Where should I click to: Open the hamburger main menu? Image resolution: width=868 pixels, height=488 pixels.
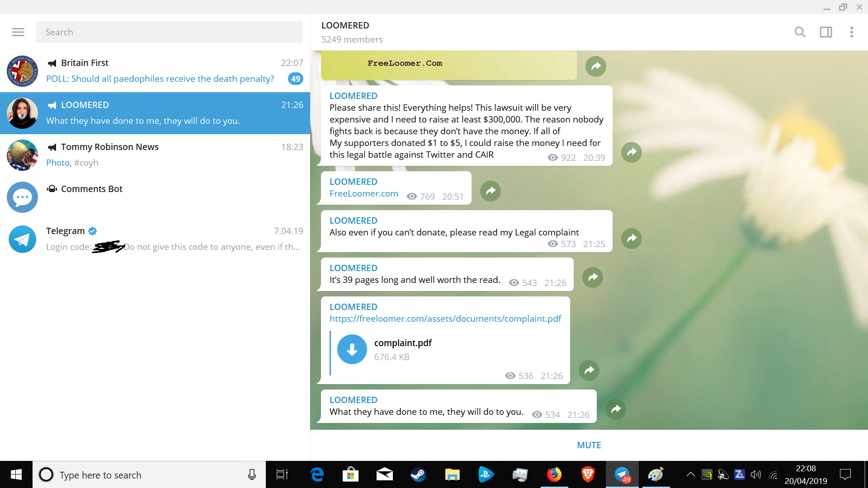pos(18,32)
